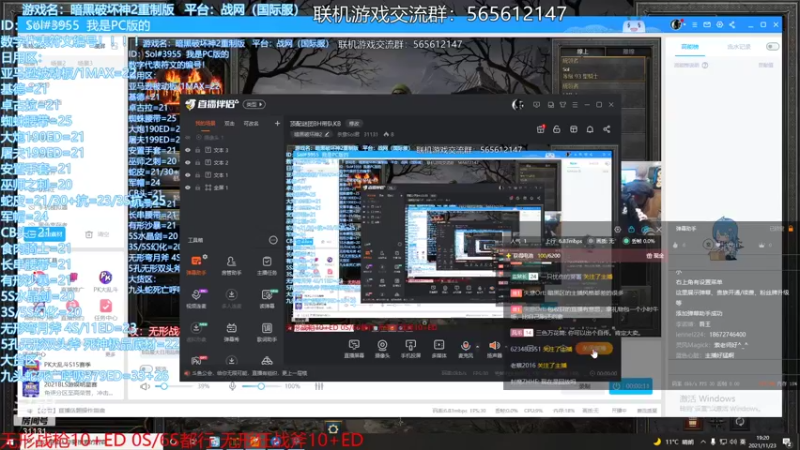Open 房管助手 tool in the toolbox
The height and width of the screenshot is (450, 800).
point(231,265)
